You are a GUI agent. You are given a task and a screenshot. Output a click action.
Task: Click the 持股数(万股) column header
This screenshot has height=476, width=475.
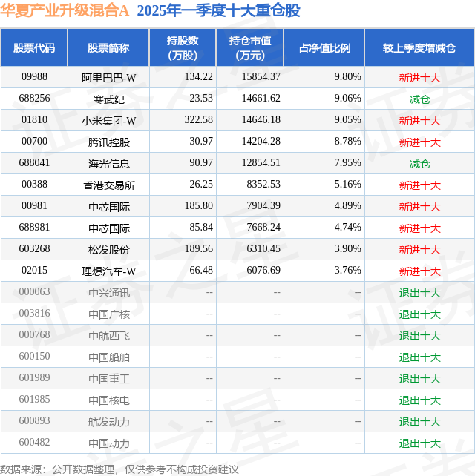pyautogui.click(x=183, y=47)
